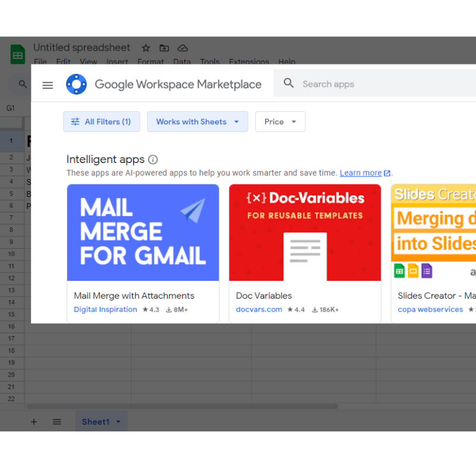Select row header 22
The image size is (476, 476).
coord(11,399)
